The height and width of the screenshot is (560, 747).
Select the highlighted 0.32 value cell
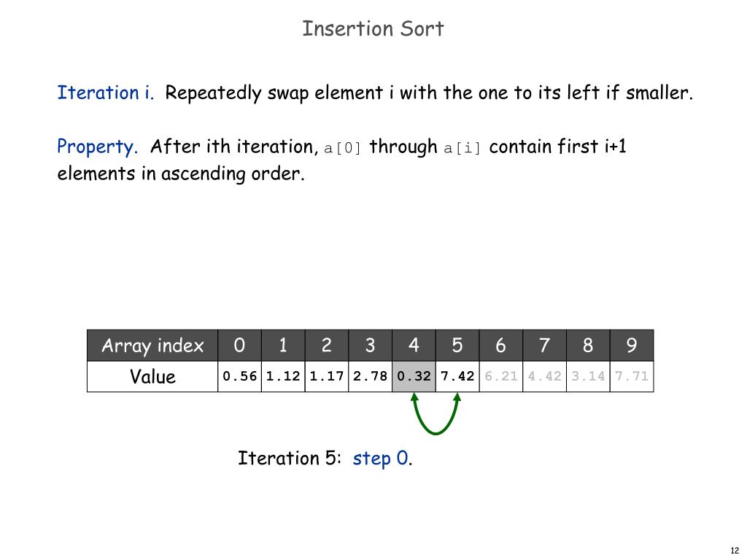[414, 376]
